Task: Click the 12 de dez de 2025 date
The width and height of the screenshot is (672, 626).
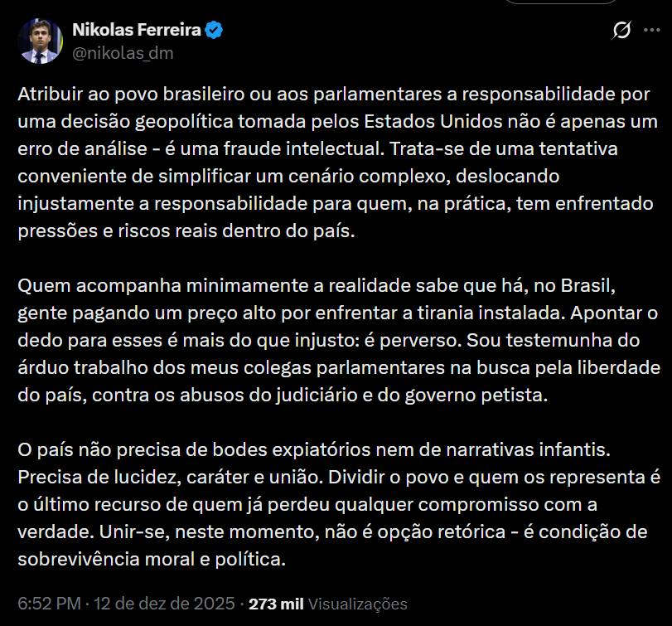Action: pos(163,604)
